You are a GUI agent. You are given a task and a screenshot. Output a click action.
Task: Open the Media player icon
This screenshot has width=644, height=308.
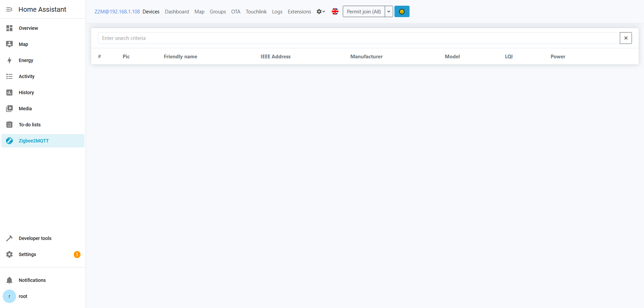tap(9, 109)
